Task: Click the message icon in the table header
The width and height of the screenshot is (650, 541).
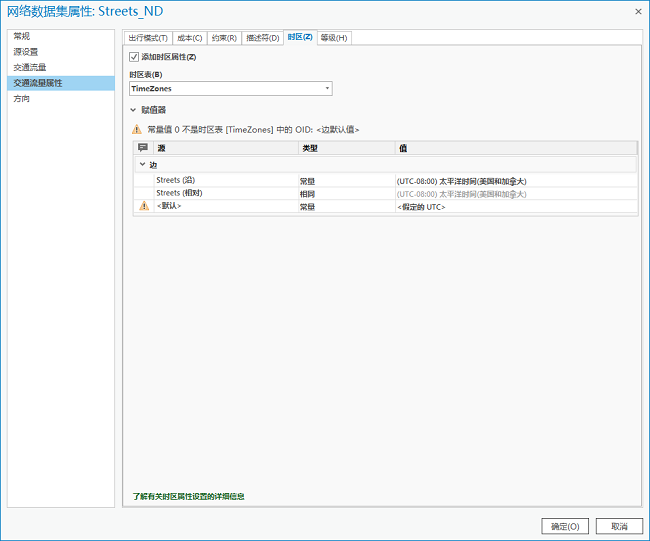Action: click(x=143, y=148)
